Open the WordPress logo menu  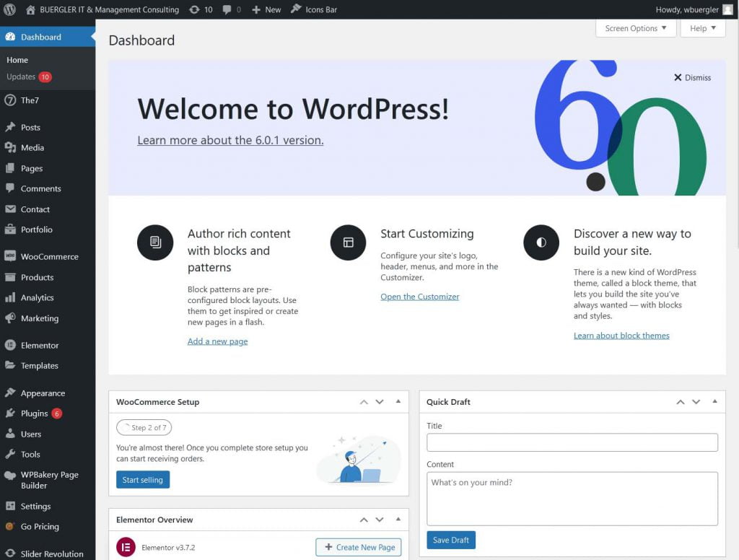point(9,9)
